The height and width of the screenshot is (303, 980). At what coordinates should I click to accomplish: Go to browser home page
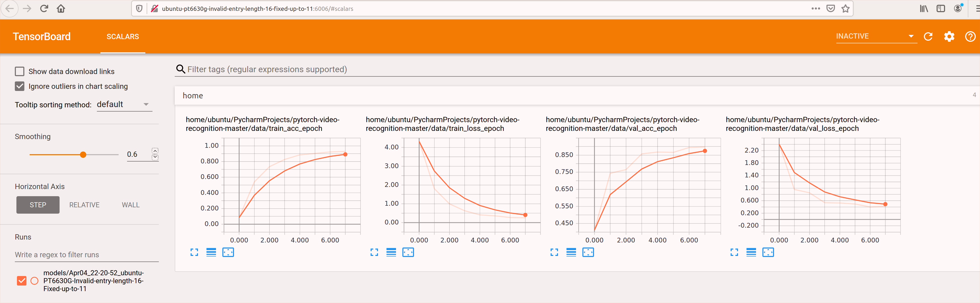61,8
